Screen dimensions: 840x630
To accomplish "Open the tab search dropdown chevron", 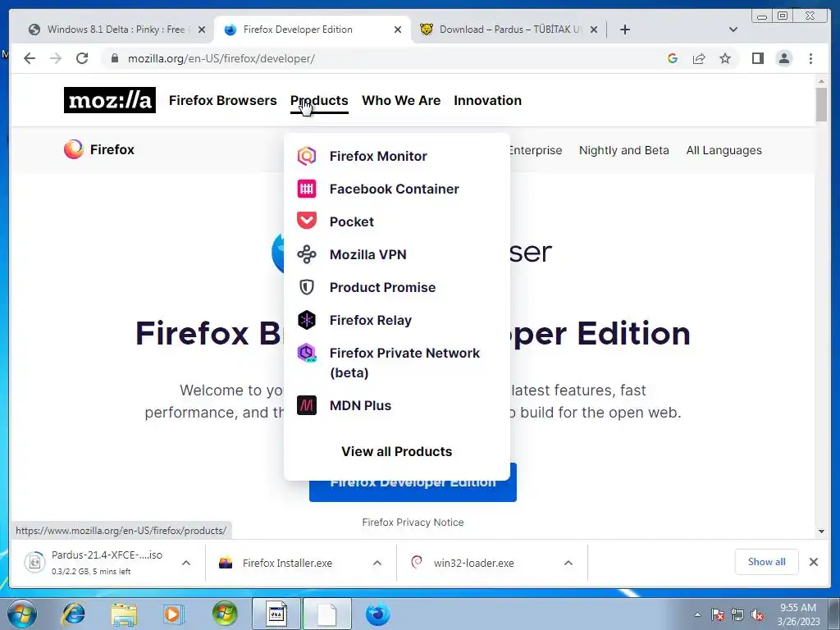I will (733, 30).
